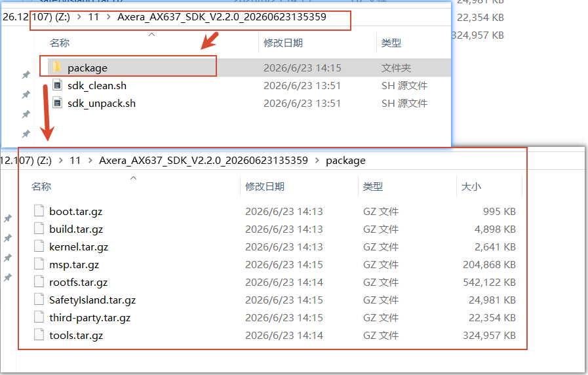Open the package folder icon
This screenshot has height=375, width=588.
click(57, 67)
